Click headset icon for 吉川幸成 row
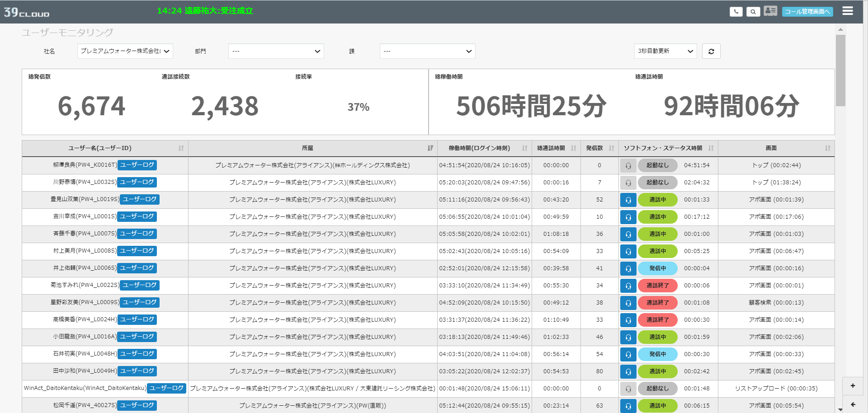Image resolution: width=868 pixels, height=413 pixels. pos(628,217)
